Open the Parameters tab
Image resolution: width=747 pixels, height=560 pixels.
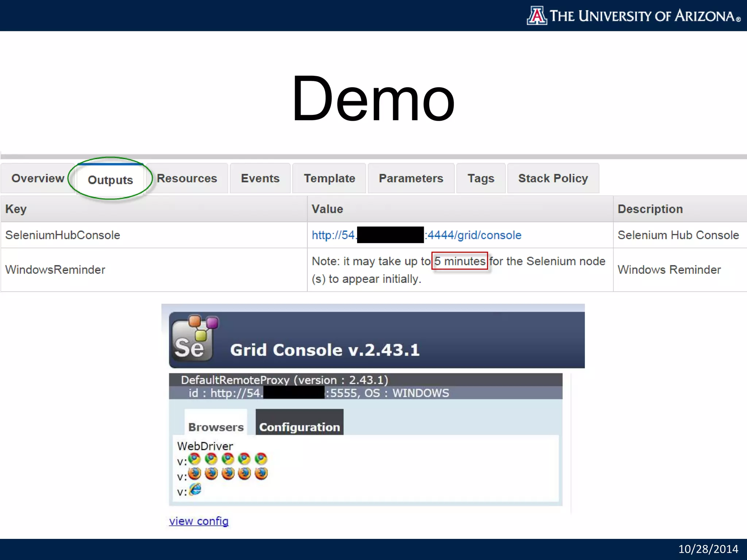coord(411,178)
